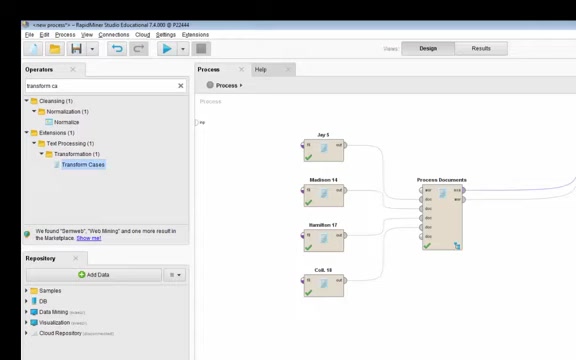The height and width of the screenshot is (360, 576).
Task: Select the Help tab
Action: coord(260,69)
